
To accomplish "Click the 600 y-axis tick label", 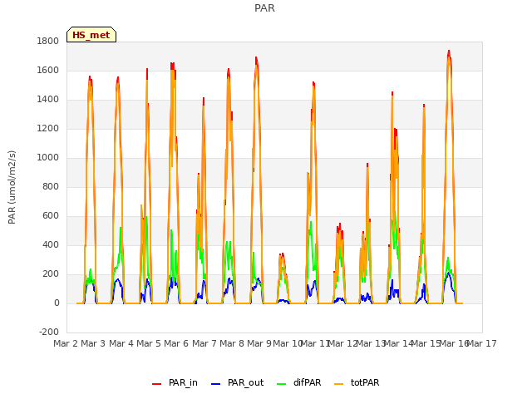I will coord(51,216).
